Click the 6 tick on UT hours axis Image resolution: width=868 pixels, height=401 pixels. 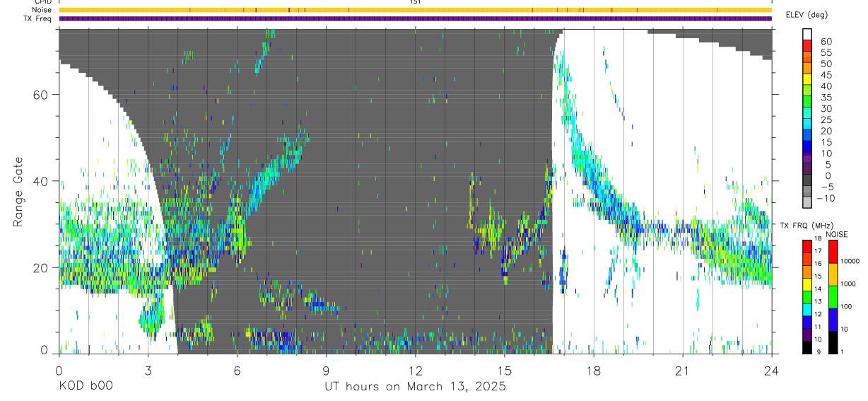coord(237,370)
